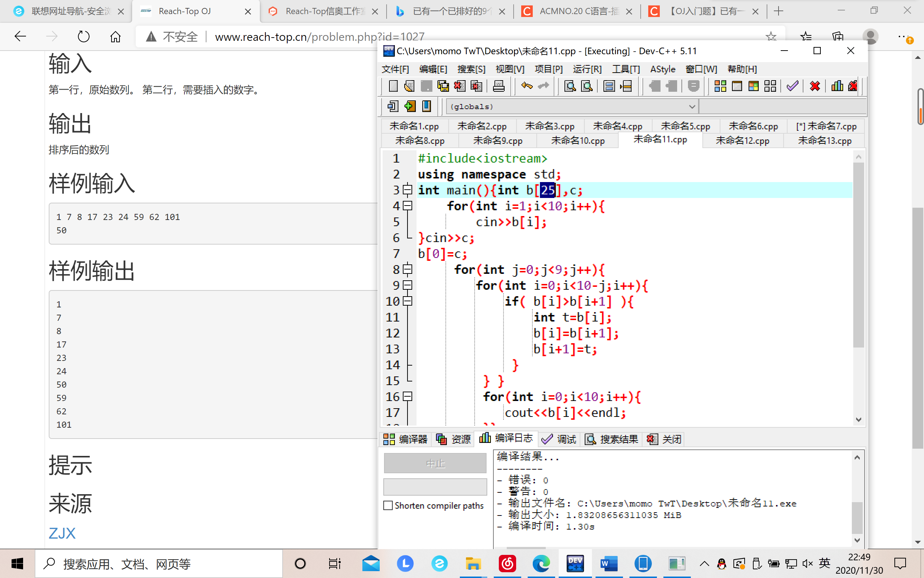The width and height of the screenshot is (924, 578).
Task: Click the code editor scroll-down arrow
Action: pos(858,420)
